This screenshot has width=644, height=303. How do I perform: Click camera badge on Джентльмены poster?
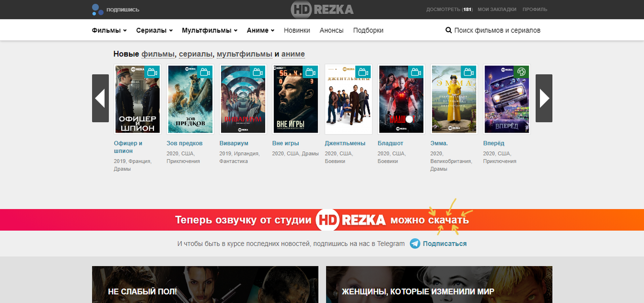(x=363, y=72)
